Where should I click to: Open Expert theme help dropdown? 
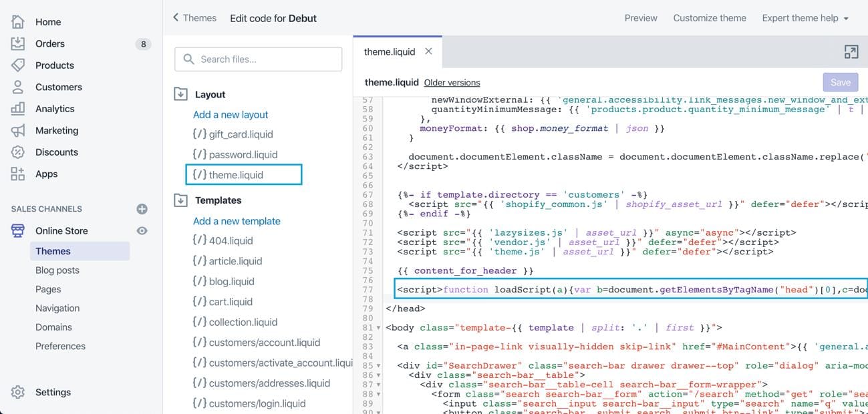(805, 18)
